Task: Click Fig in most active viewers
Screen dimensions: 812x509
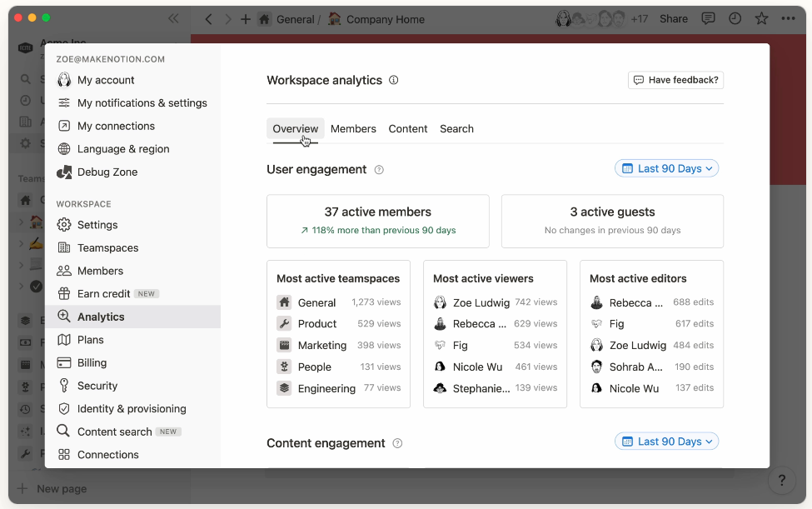Action: pyautogui.click(x=495, y=346)
